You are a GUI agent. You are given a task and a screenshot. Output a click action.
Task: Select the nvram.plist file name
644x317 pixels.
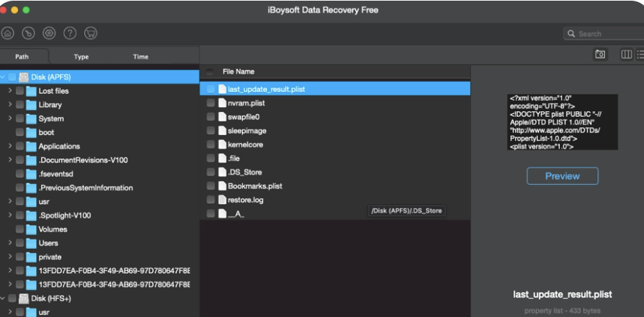246,103
